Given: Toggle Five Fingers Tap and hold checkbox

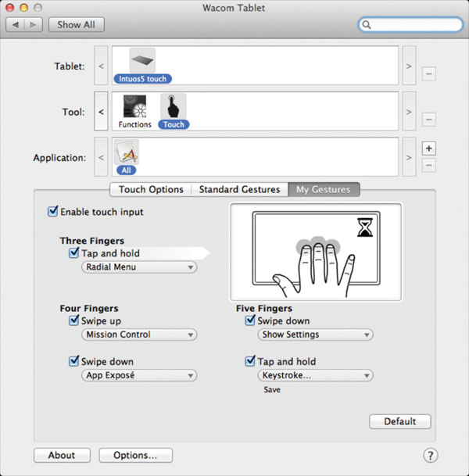Looking at the screenshot, I should pyautogui.click(x=250, y=361).
